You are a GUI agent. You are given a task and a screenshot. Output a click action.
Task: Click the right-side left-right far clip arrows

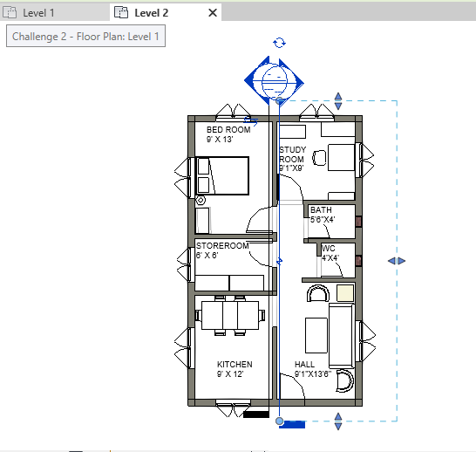pos(397,261)
